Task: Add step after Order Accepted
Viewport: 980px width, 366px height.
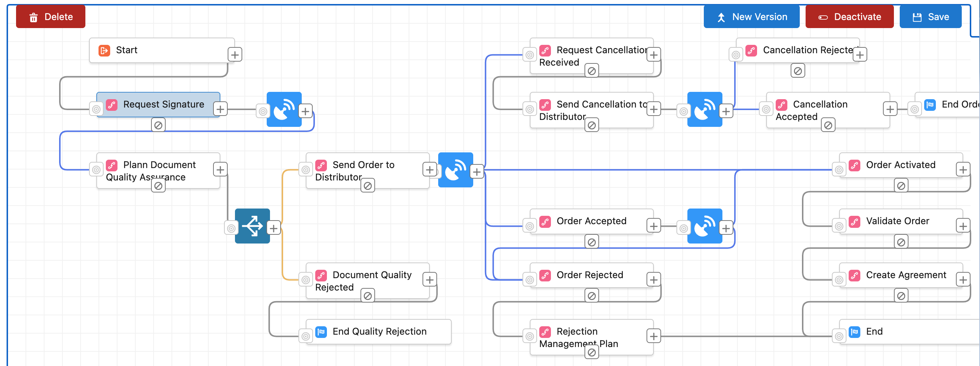Action: (x=653, y=226)
